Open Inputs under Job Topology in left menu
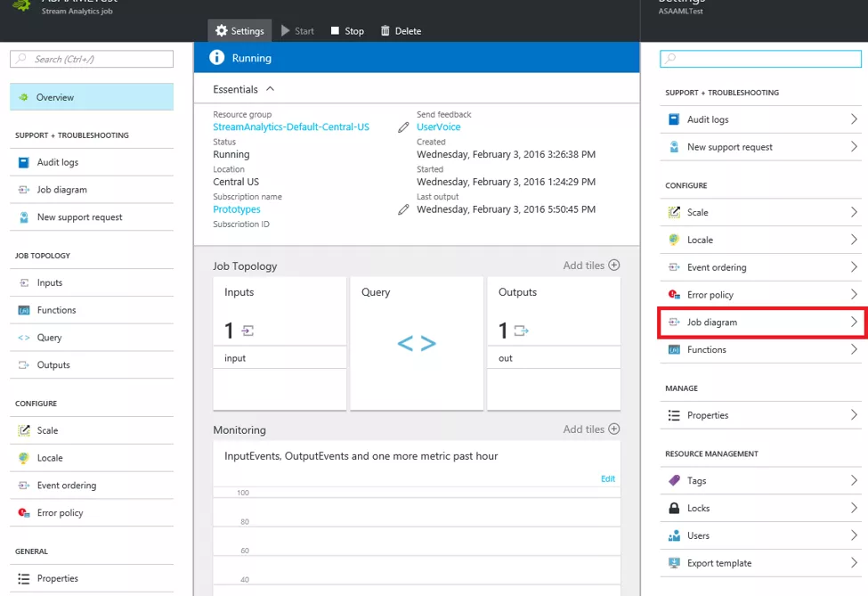This screenshot has width=868, height=596. coord(92,282)
